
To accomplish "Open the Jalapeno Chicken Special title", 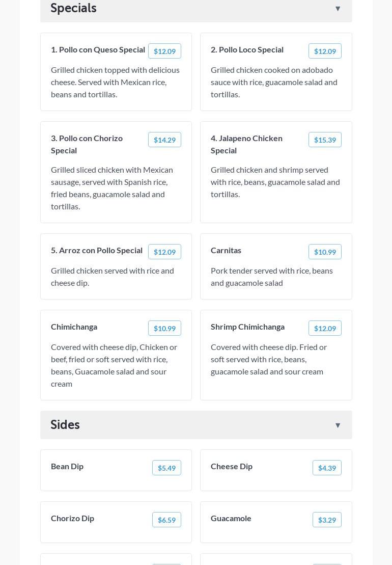I will point(246,144).
